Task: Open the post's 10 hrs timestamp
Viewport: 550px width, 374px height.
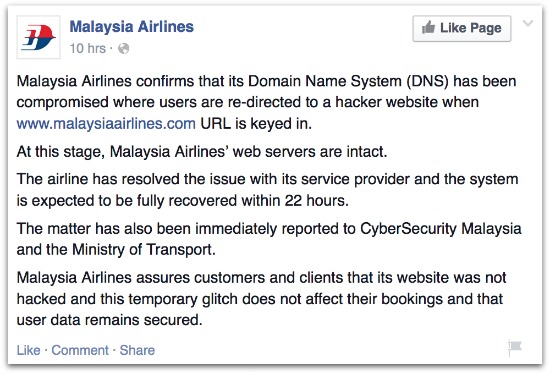Action: (x=87, y=48)
